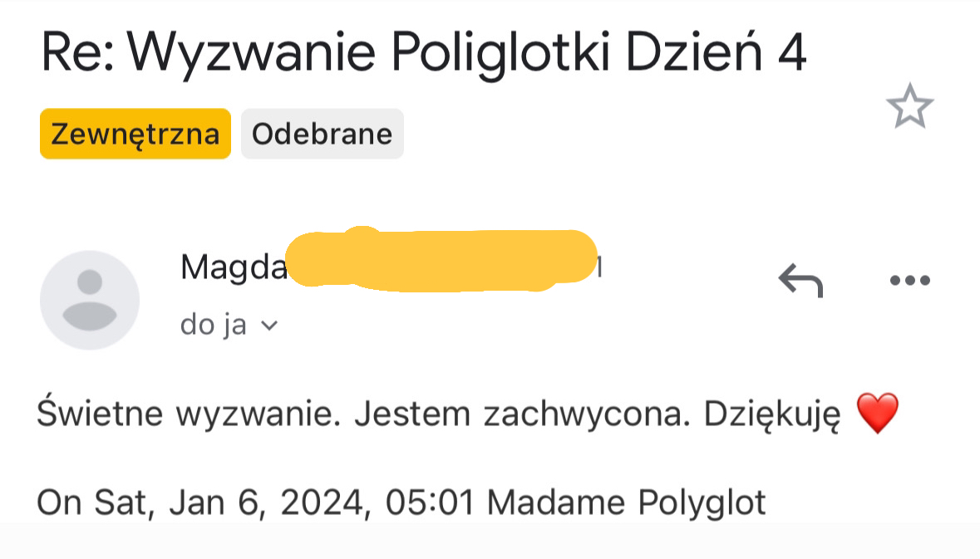
Task: Click the red heart emoji
Action: point(877,414)
